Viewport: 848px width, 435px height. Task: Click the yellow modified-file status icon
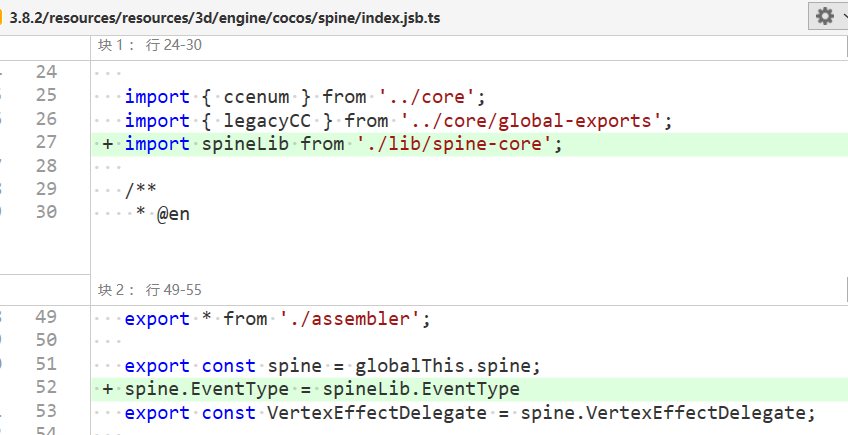coord(2,16)
